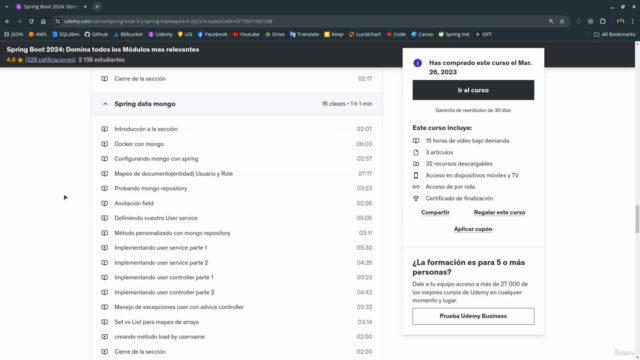Select lesson Set vs List para mapeo de arrays
The height and width of the screenshot is (360, 640).
tap(156, 322)
